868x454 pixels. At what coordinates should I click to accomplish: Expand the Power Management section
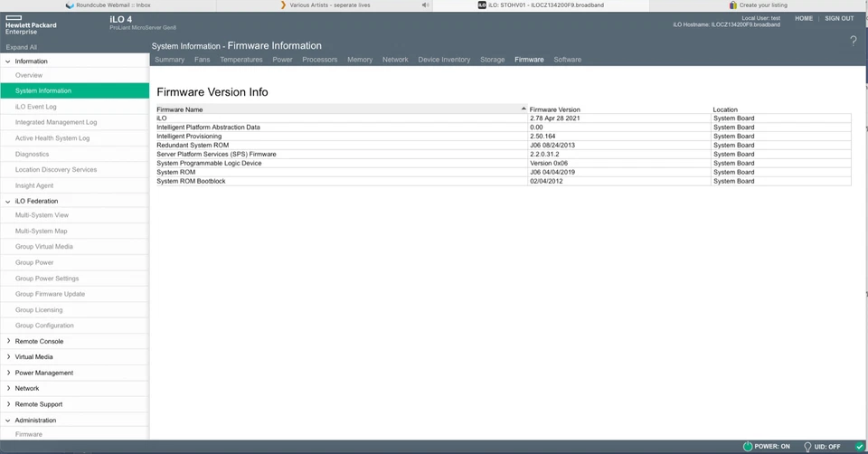click(8, 373)
